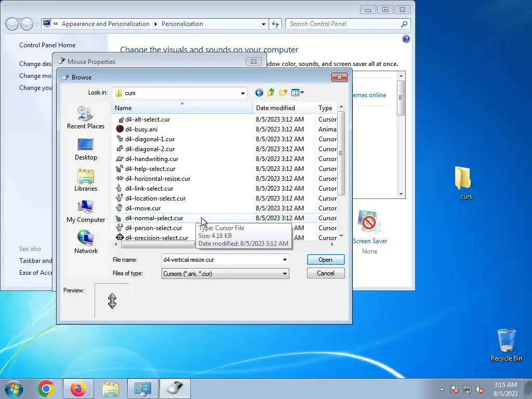The width and height of the screenshot is (532, 399).
Task: Close the Browse dialog
Action: point(339,77)
